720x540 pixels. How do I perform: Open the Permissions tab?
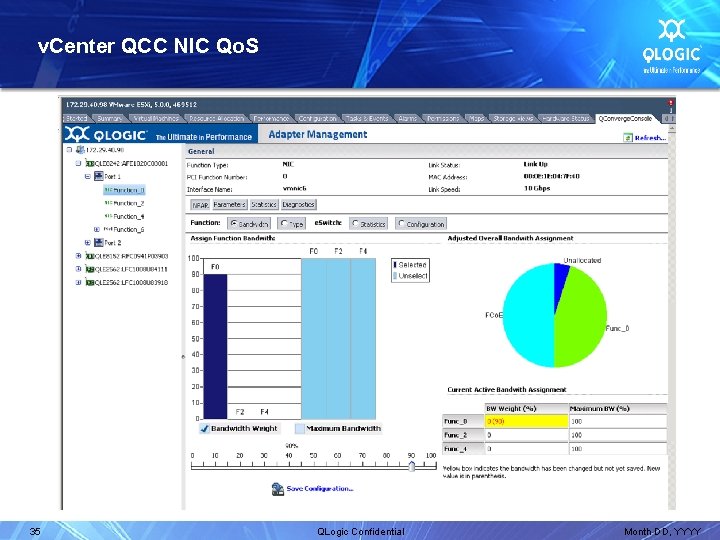click(443, 118)
